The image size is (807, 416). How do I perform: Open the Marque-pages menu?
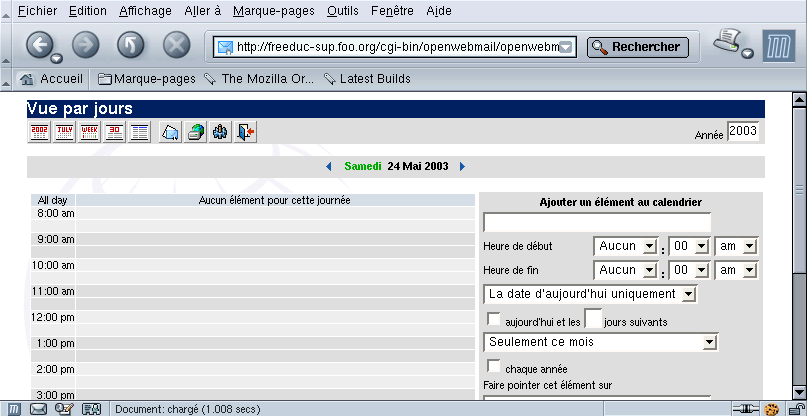click(275, 11)
